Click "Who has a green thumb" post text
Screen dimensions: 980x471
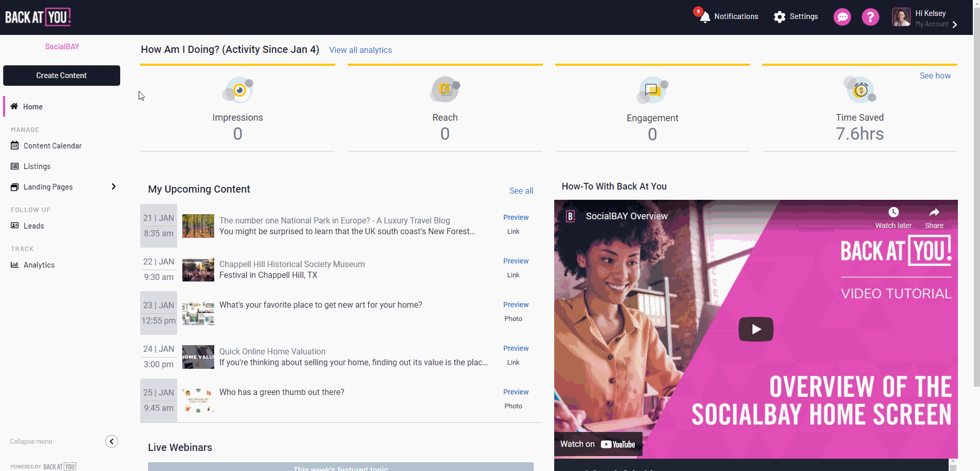coord(281,392)
